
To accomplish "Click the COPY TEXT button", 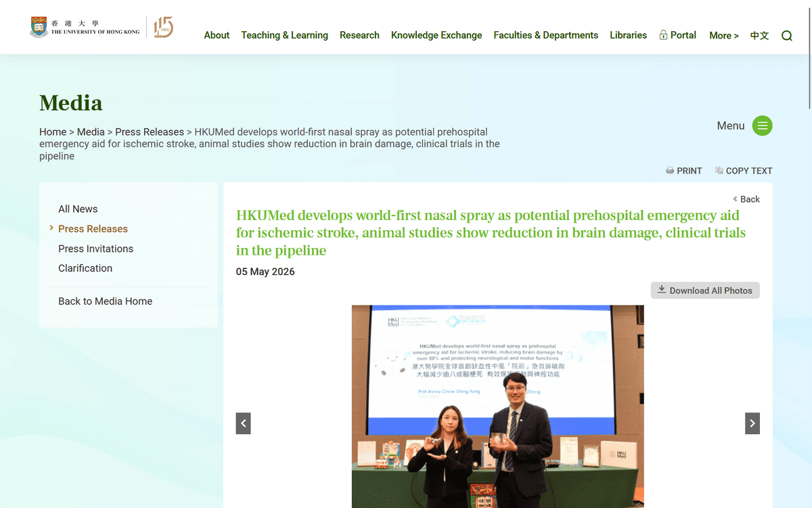I will point(748,171).
